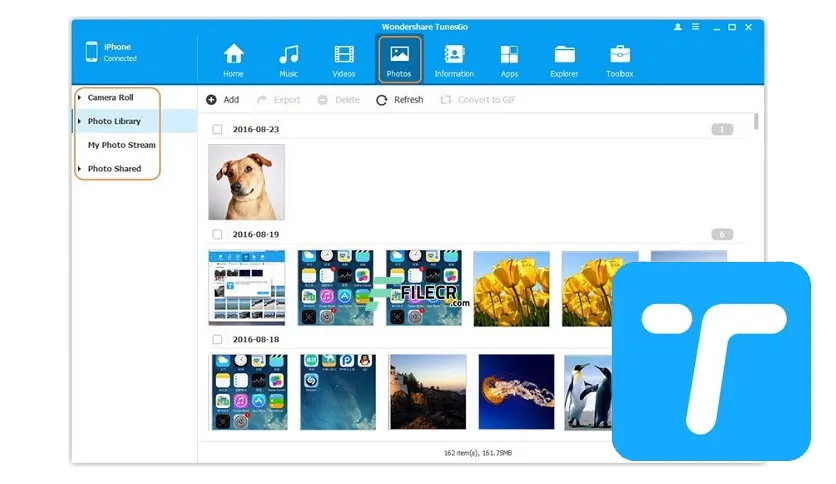836x484 pixels.
Task: Maximize the TunesGo window
Action: (732, 27)
